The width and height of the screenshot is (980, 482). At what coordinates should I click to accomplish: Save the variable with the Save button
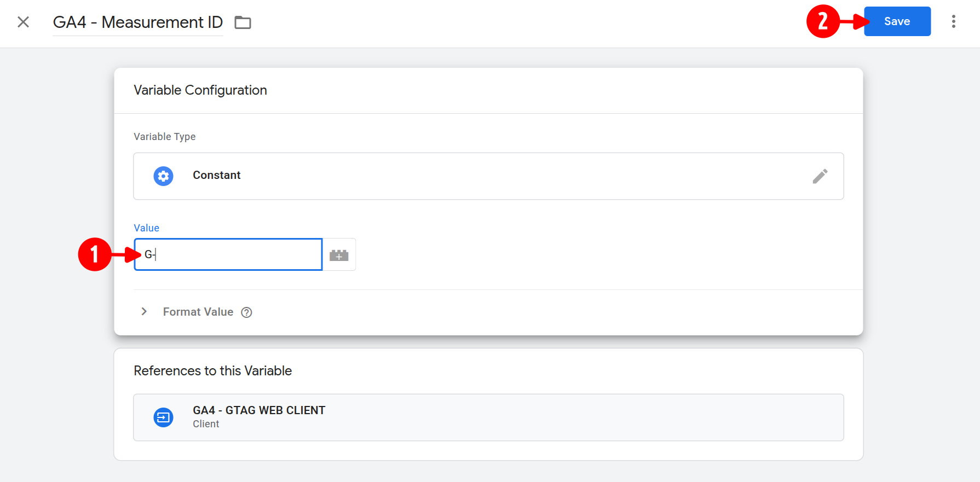pos(897,21)
